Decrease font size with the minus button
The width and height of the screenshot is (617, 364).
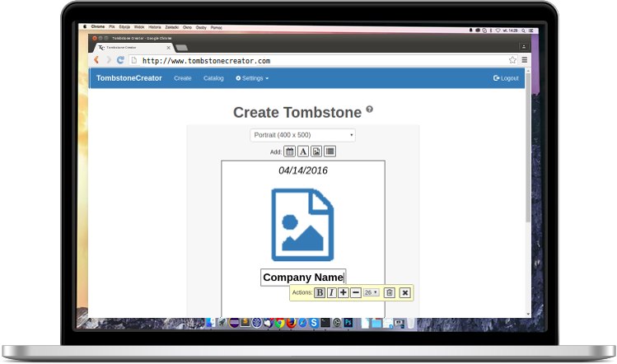pos(356,292)
